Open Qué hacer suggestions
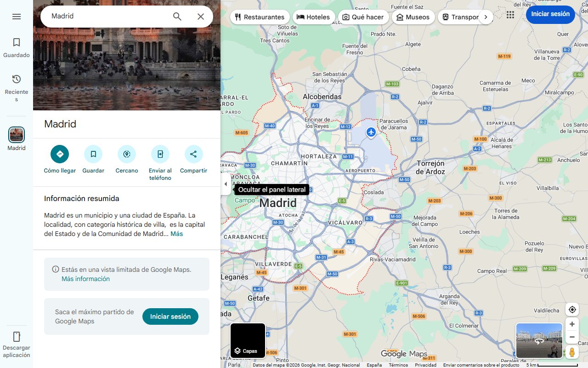The width and height of the screenshot is (588, 368). click(x=363, y=17)
